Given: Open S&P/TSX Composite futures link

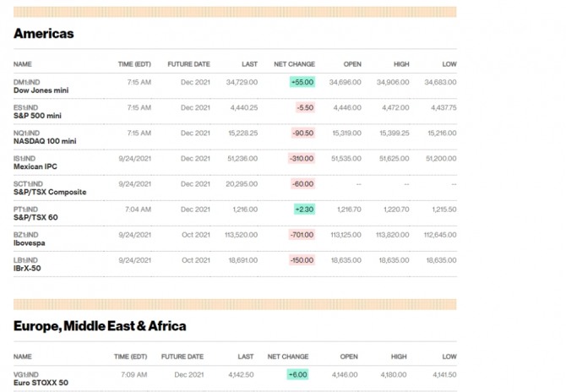Looking at the screenshot, I should tap(50, 192).
